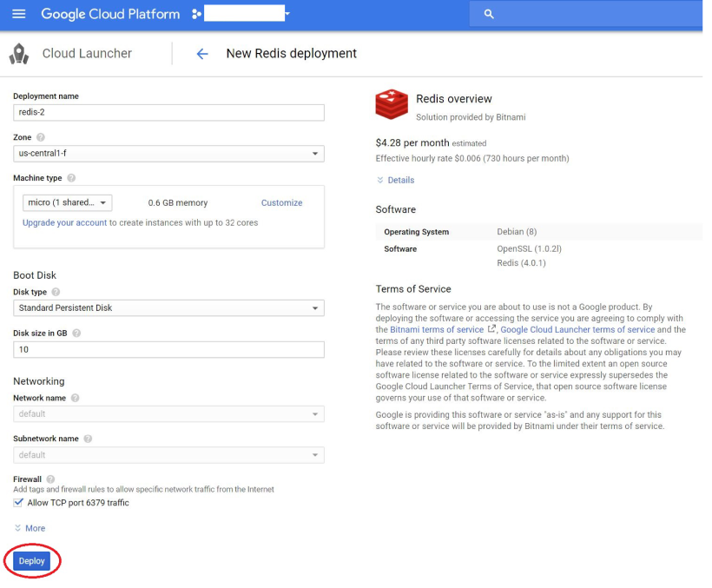Open Bitnami terms of service link
This screenshot has width=712, height=588.
click(437, 330)
